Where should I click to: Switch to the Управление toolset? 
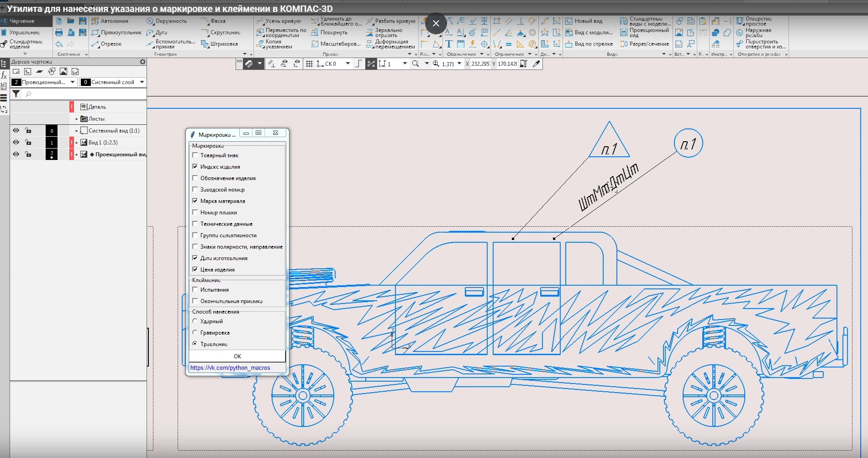click(x=26, y=32)
